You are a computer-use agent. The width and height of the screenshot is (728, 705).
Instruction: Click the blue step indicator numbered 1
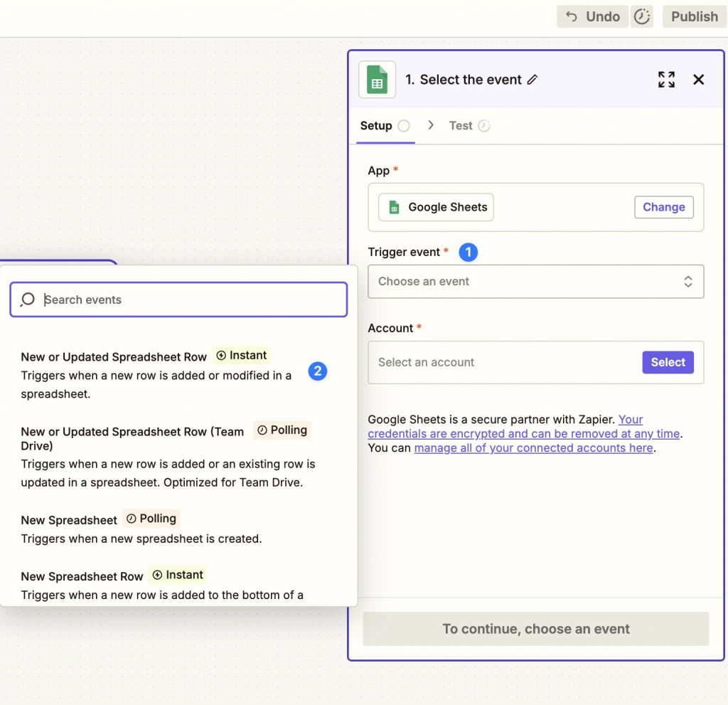[x=468, y=252]
